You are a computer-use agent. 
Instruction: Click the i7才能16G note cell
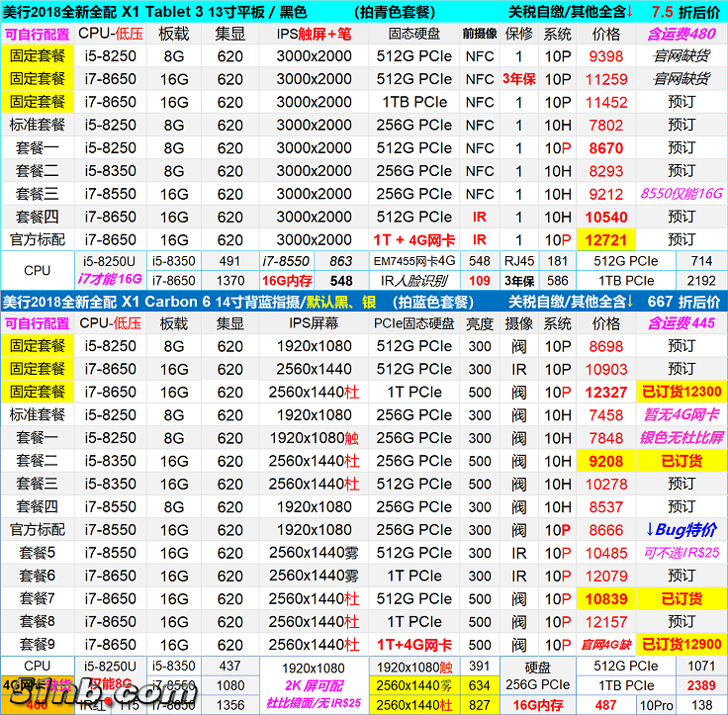click(x=110, y=281)
